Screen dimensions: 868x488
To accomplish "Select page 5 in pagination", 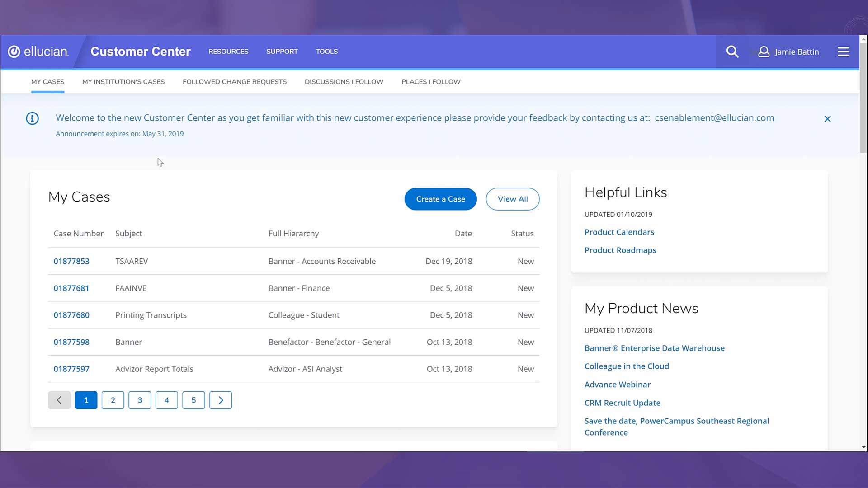I will coord(193,400).
